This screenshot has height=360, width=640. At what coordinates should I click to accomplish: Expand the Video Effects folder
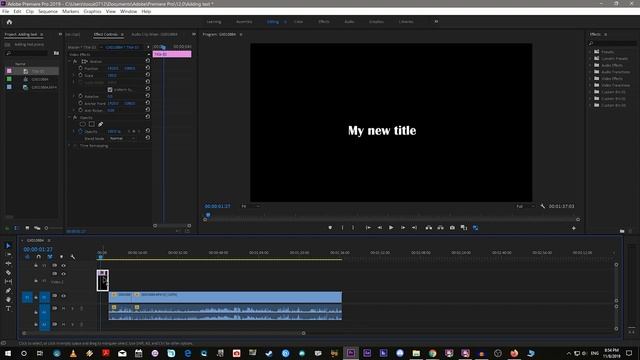590,78
